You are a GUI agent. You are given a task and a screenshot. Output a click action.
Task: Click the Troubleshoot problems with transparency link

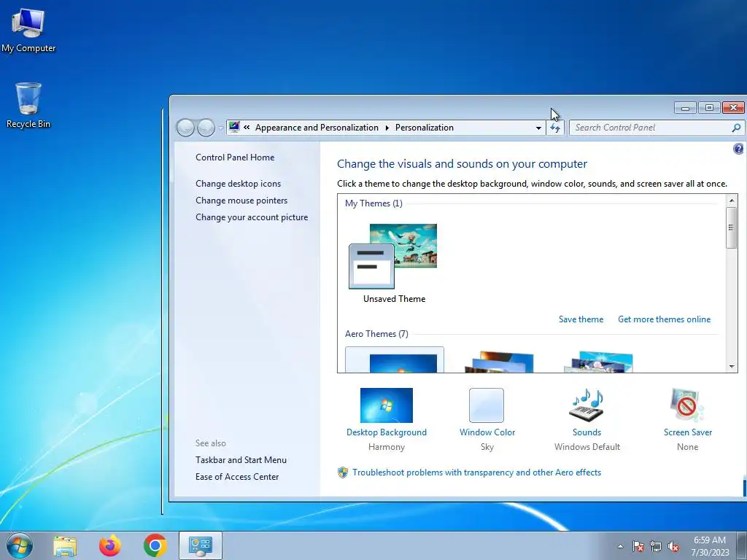477,472
